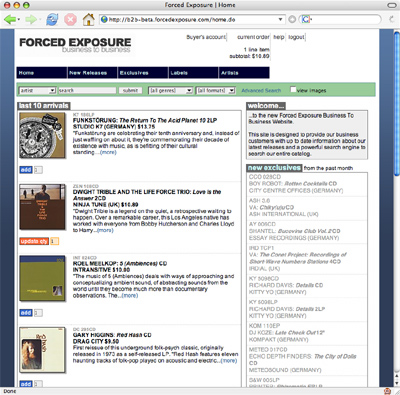Open (more) link for Dwight Trible description
The height and width of the screenshot is (395, 400).
pyautogui.click(x=105, y=230)
